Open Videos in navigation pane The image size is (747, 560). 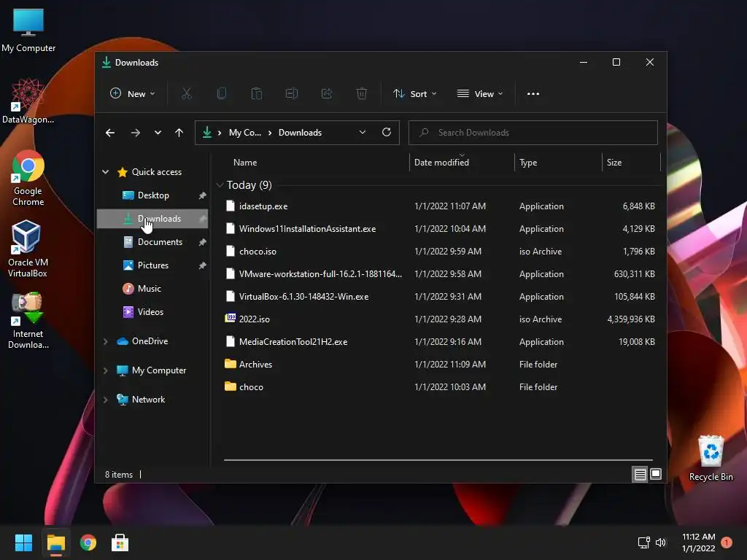[x=152, y=312]
